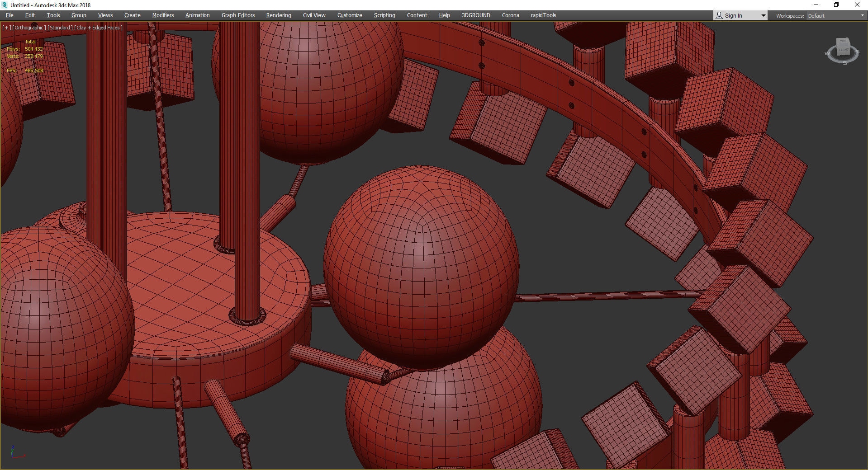Open the Create menu
This screenshot has width=868, height=470.
(x=133, y=15)
